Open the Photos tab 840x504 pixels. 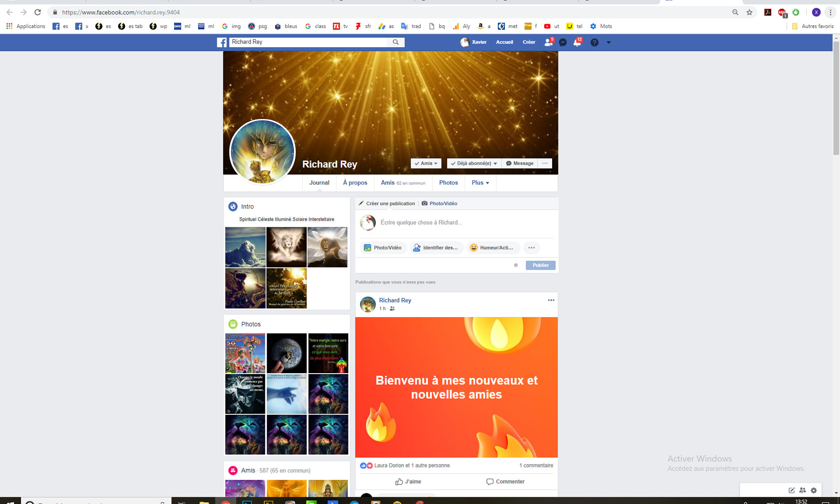pos(448,183)
